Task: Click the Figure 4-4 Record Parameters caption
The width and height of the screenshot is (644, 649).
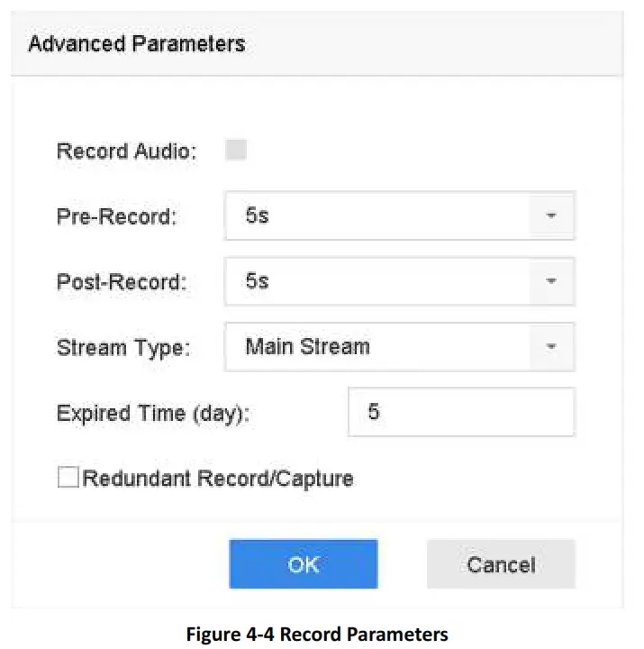Action: (x=317, y=635)
